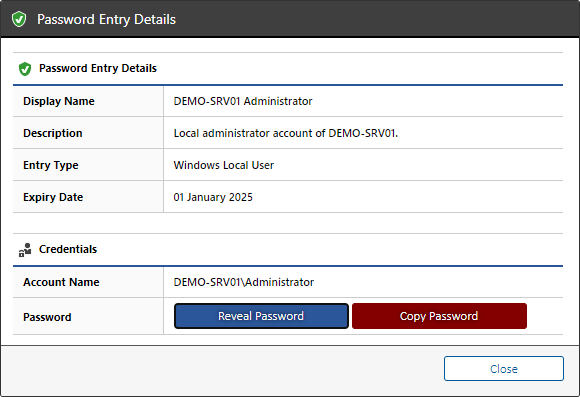The image size is (580, 397).
Task: Click the Description field label
Action: coord(53,133)
